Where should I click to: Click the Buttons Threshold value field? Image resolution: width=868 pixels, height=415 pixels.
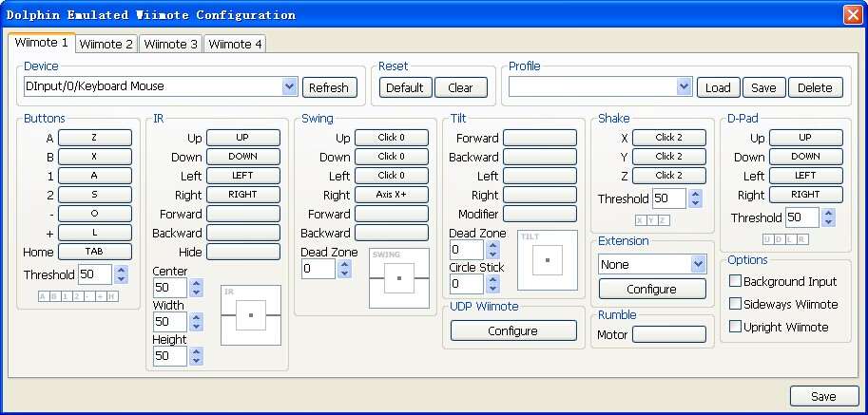[x=95, y=274]
